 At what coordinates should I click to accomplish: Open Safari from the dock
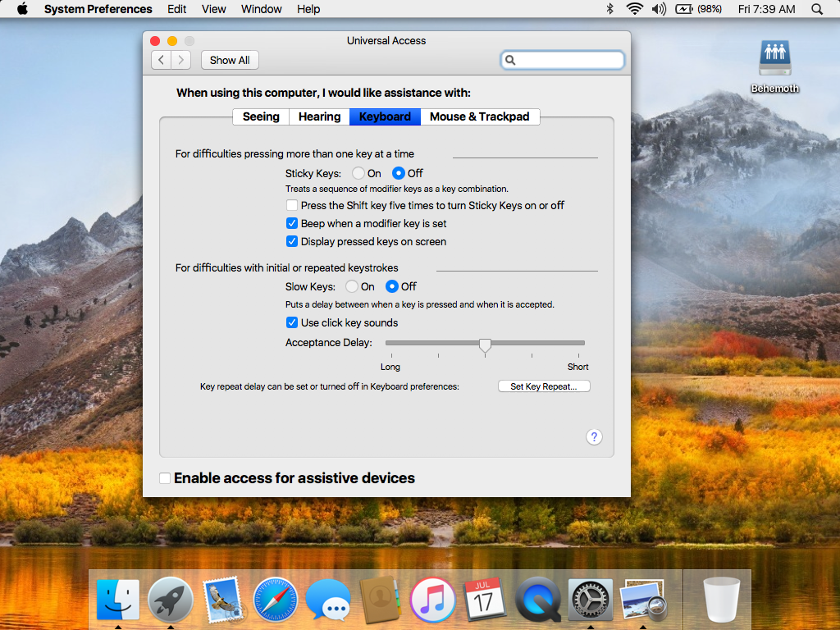(x=275, y=600)
